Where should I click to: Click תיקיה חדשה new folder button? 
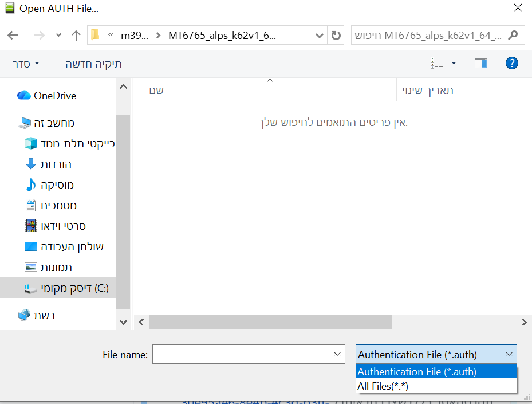pyautogui.click(x=93, y=64)
